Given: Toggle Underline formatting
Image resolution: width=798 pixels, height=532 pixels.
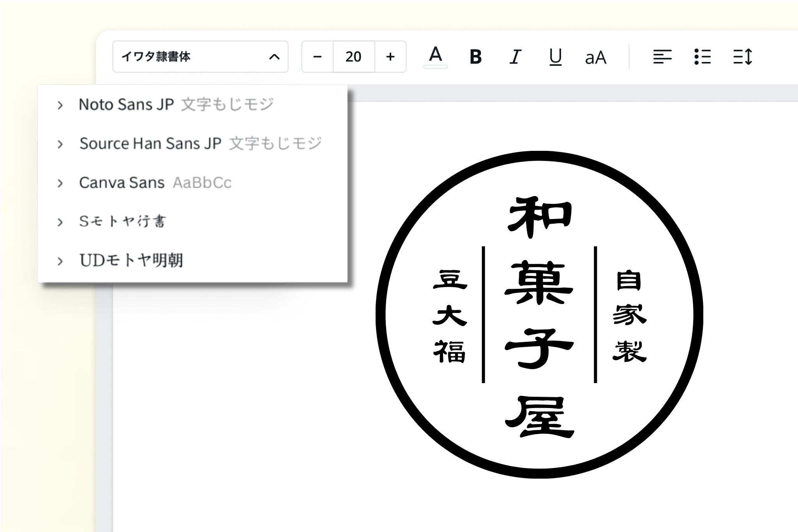Looking at the screenshot, I should point(555,57).
